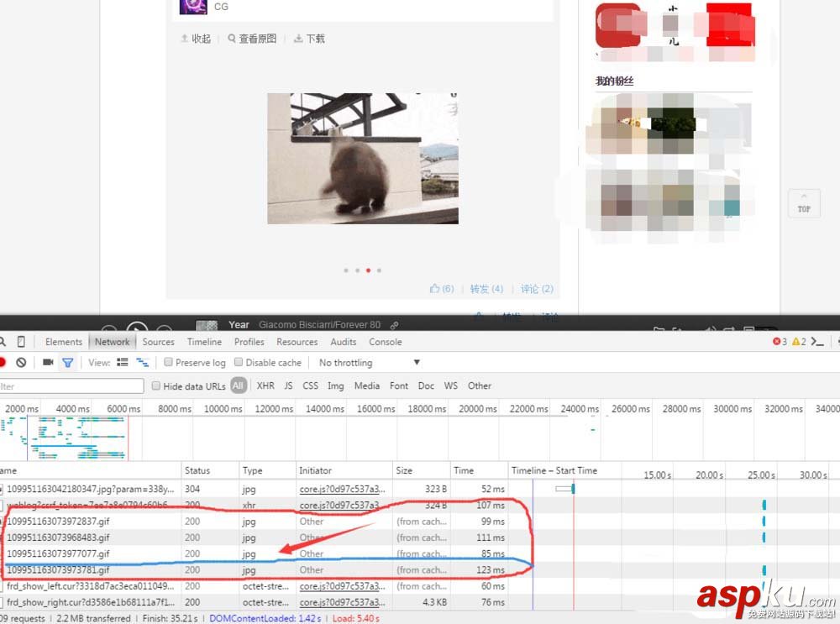Toggle filmstrip screenshot capture (camera icon)
The height and width of the screenshot is (624, 840).
click(x=48, y=362)
